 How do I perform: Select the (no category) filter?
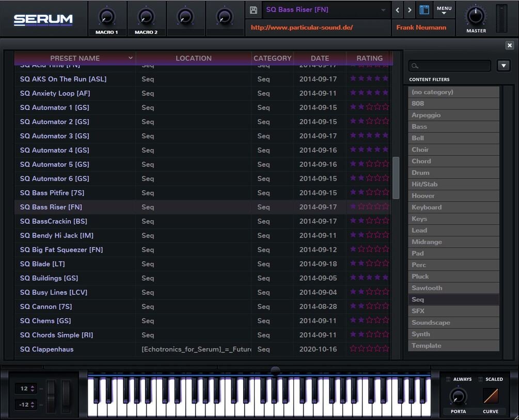(453, 92)
